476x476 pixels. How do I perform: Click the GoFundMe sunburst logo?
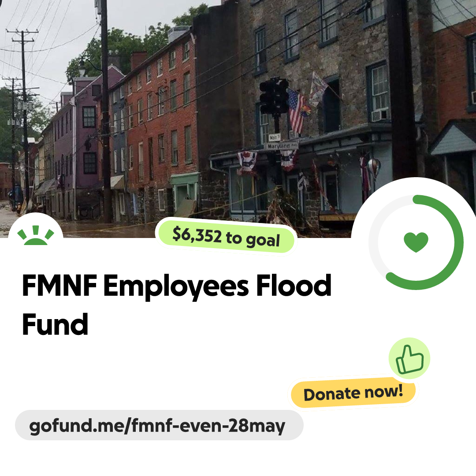(36, 235)
